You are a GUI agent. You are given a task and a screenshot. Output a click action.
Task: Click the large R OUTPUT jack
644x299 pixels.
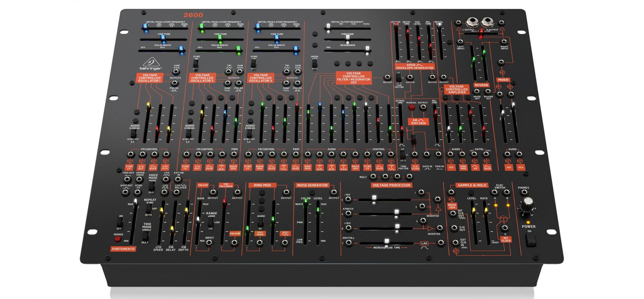pos(487,23)
